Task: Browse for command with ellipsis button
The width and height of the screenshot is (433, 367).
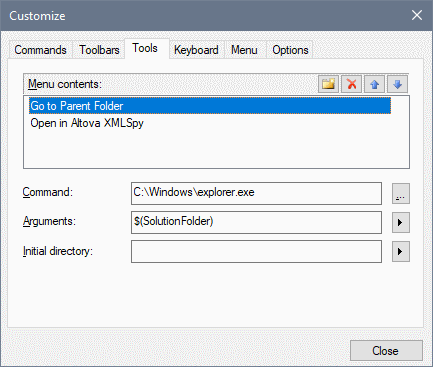Action: [x=401, y=193]
